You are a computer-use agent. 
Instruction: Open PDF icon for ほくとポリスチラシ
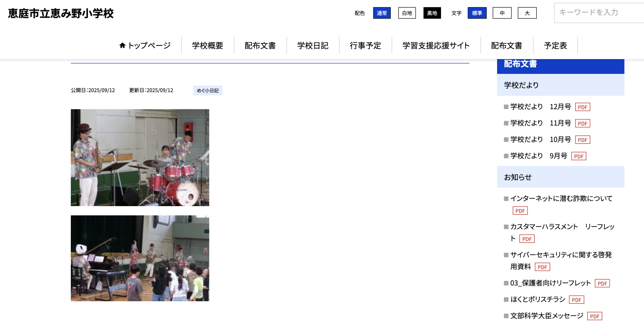pyautogui.click(x=576, y=300)
